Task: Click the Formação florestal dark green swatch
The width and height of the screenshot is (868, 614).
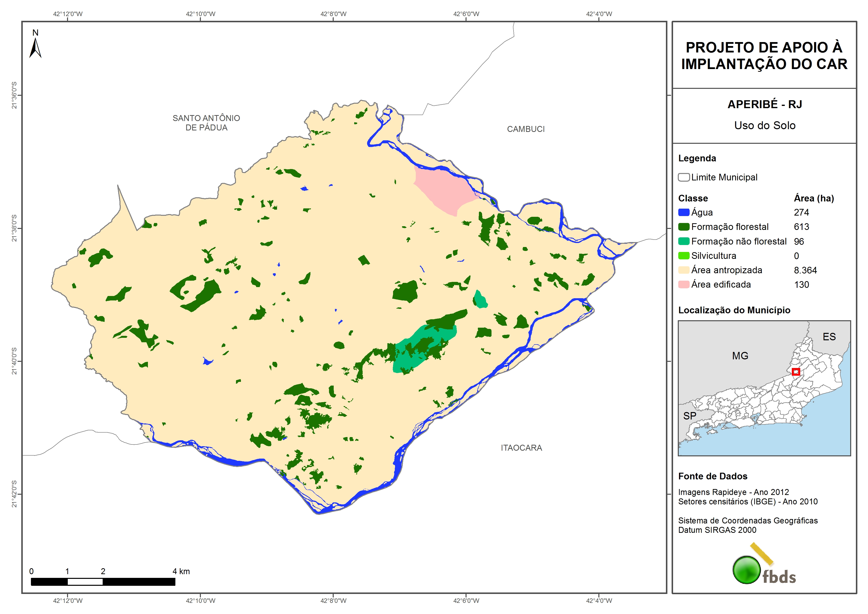Action: 683,227
